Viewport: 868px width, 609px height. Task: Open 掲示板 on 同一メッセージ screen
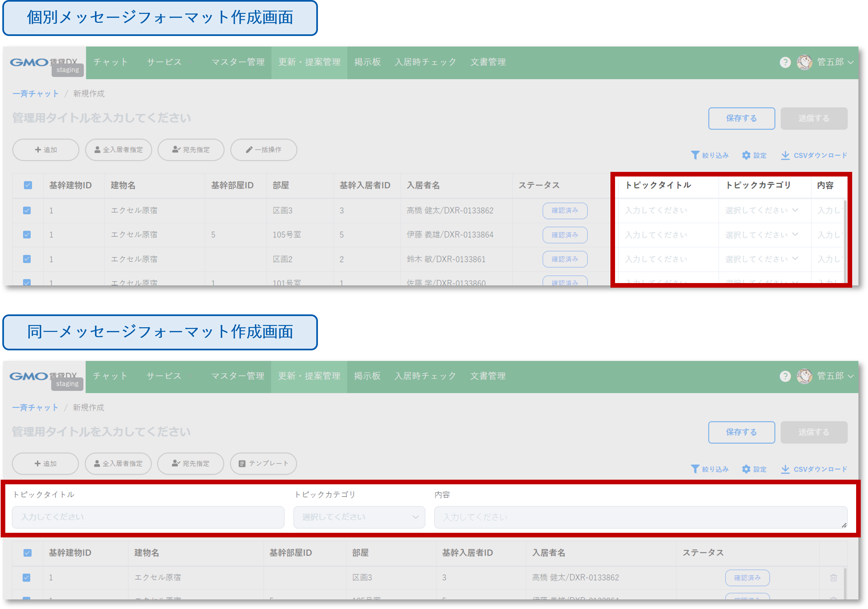(367, 376)
